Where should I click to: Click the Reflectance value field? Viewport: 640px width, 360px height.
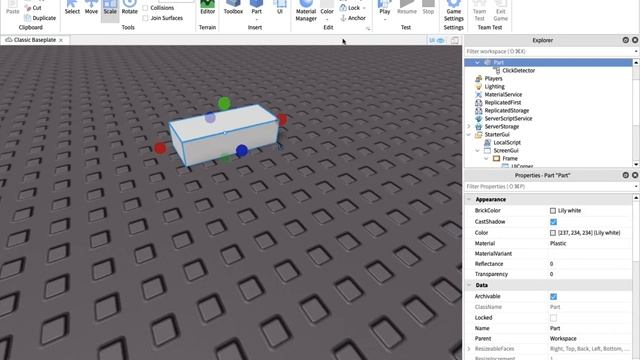tap(590, 264)
